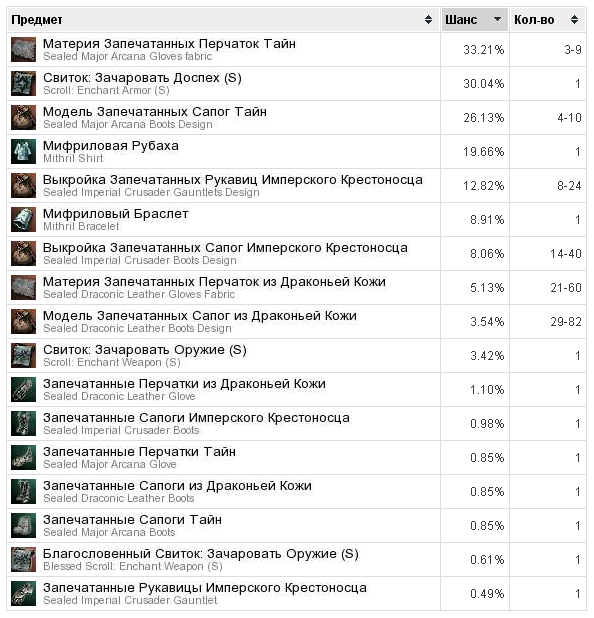This screenshot has height=618, width=594.
Task: Click the Sealed Major Arcana Gloves fabric icon
Action: tap(23, 50)
